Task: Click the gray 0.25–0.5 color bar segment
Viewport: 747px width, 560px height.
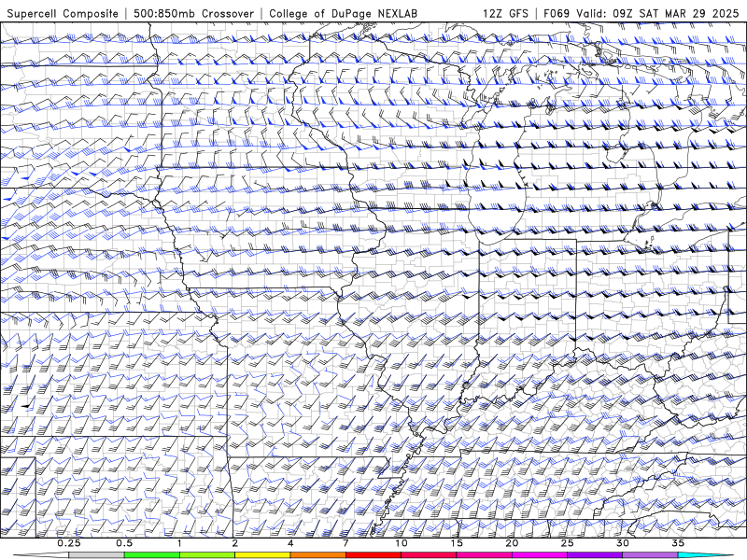Action: click(x=97, y=555)
